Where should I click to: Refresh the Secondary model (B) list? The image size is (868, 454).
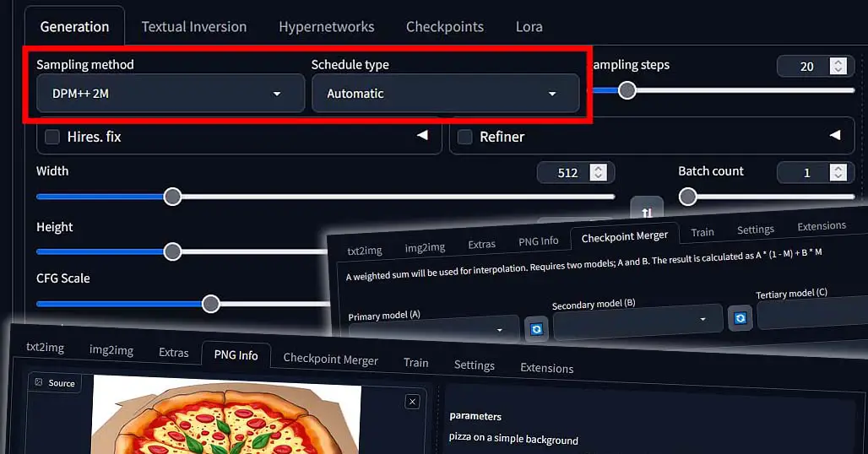741,318
